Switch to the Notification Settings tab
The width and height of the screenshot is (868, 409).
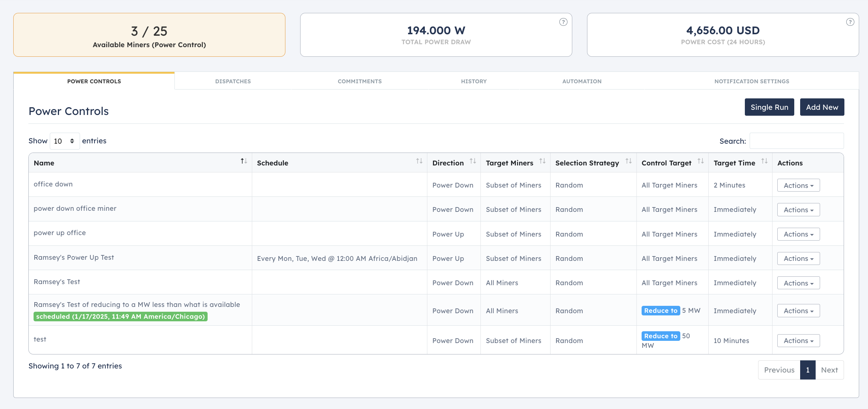752,81
